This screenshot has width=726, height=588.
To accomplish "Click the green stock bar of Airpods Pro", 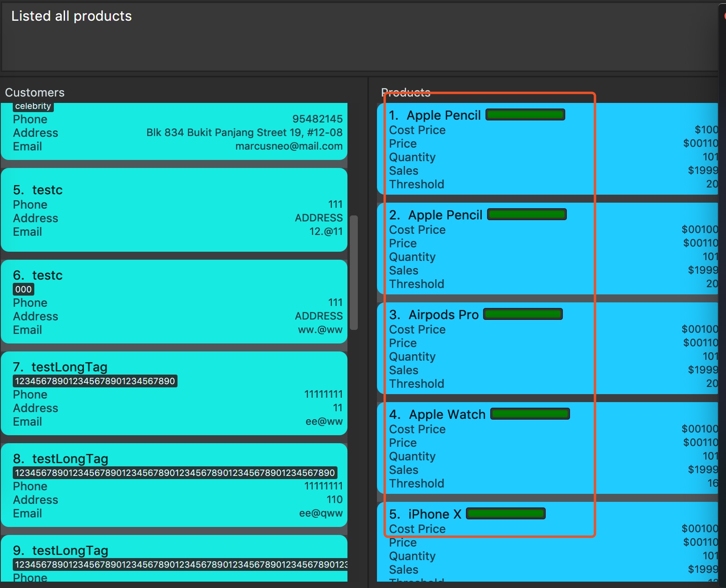I will [x=523, y=314].
